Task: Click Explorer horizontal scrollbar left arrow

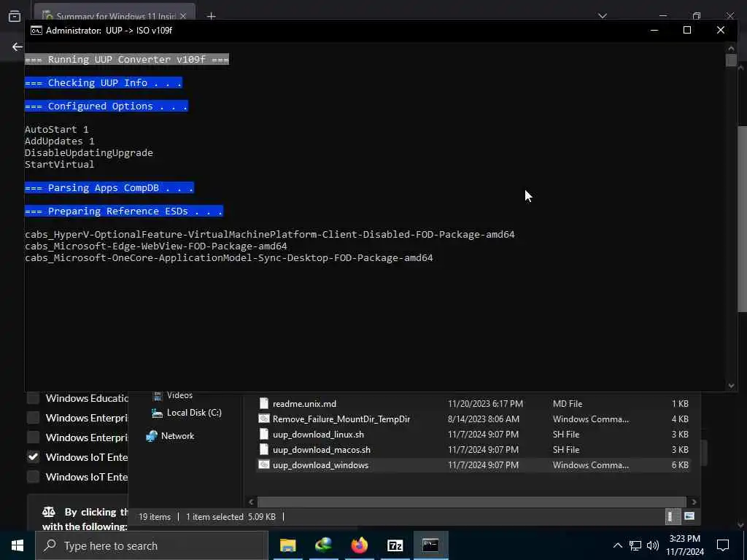Action: click(x=252, y=502)
